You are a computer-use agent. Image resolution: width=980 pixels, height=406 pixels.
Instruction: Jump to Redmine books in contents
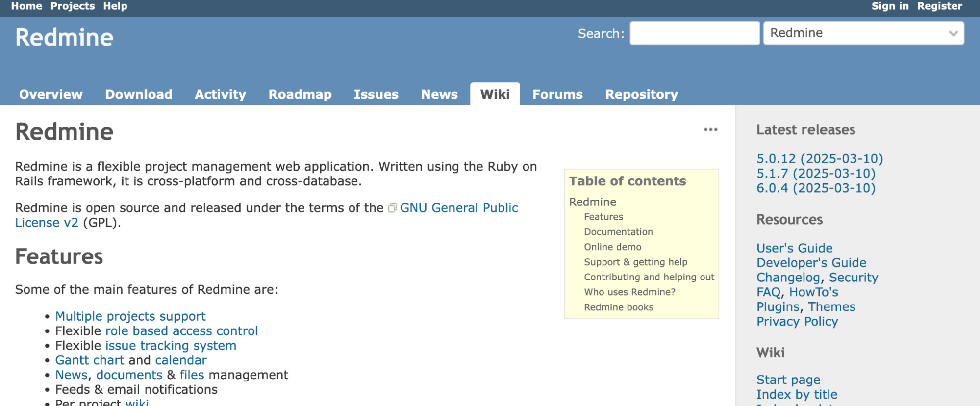pyautogui.click(x=618, y=307)
